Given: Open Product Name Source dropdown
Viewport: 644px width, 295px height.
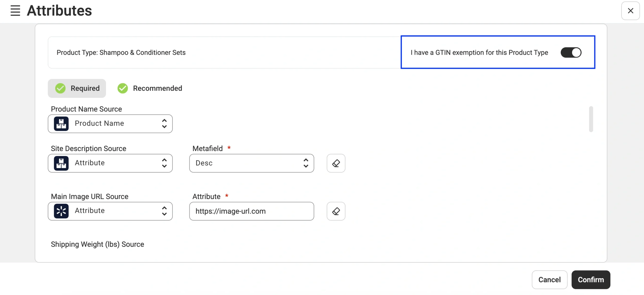Looking at the screenshot, I should [110, 124].
